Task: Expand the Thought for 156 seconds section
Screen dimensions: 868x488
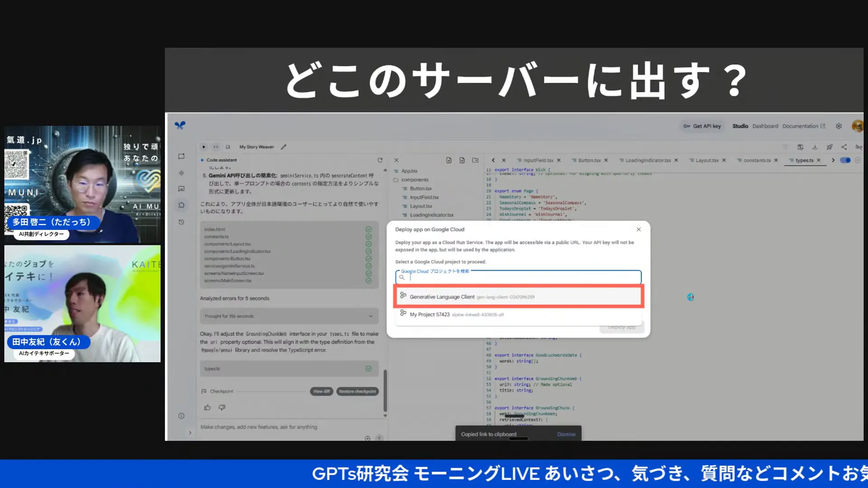Action: (x=289, y=316)
